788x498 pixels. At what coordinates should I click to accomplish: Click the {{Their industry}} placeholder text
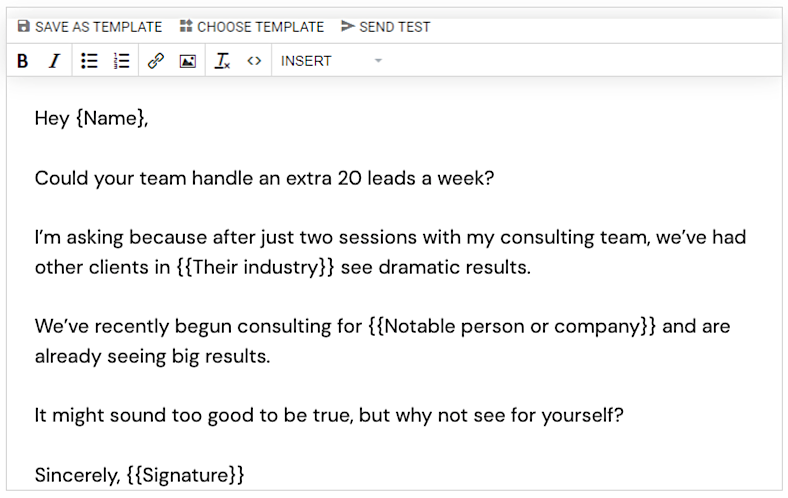(x=255, y=267)
